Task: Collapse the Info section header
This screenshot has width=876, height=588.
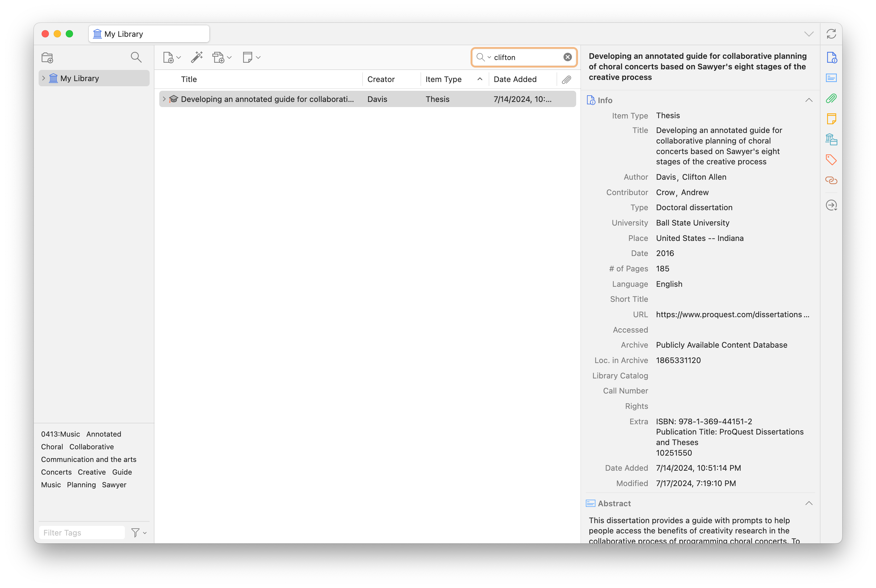Action: (x=809, y=100)
